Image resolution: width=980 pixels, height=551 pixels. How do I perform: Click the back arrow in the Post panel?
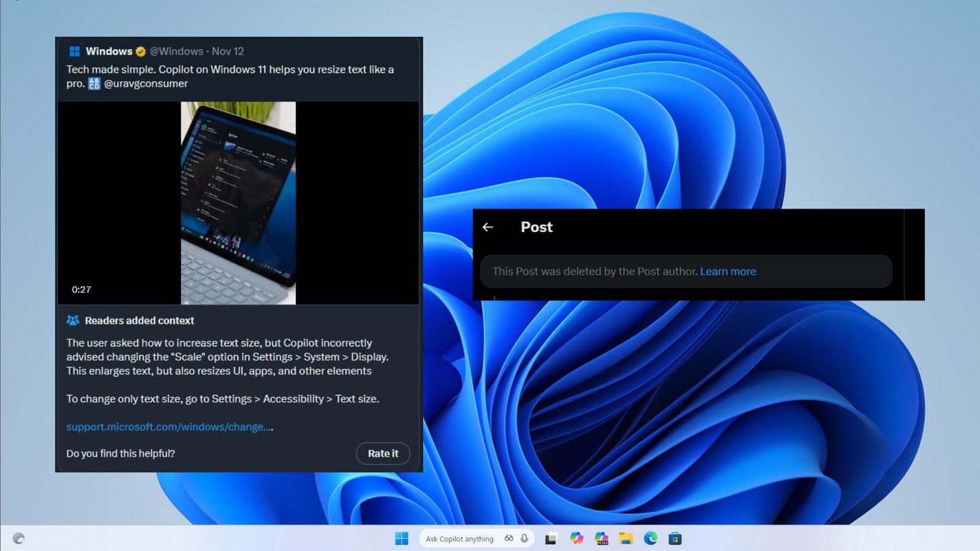(488, 227)
